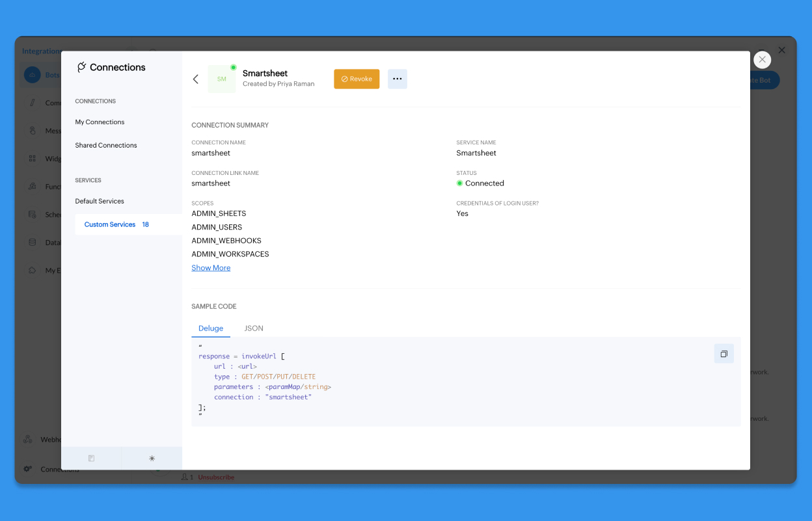
Task: Open My Connections in the sidebar
Action: 100,122
